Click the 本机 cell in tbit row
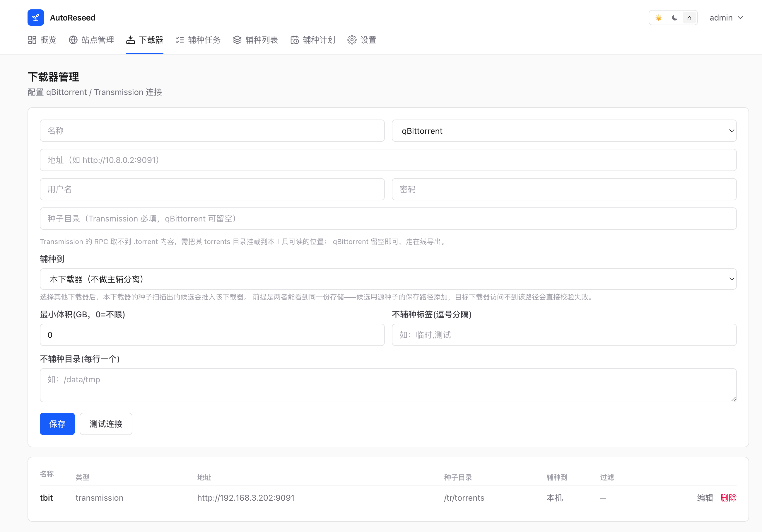 (x=555, y=498)
